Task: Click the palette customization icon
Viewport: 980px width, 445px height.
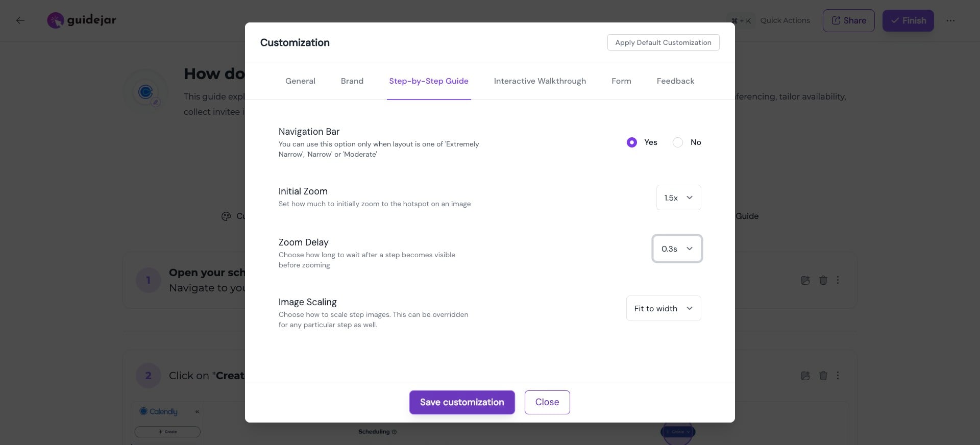Action: point(226,216)
